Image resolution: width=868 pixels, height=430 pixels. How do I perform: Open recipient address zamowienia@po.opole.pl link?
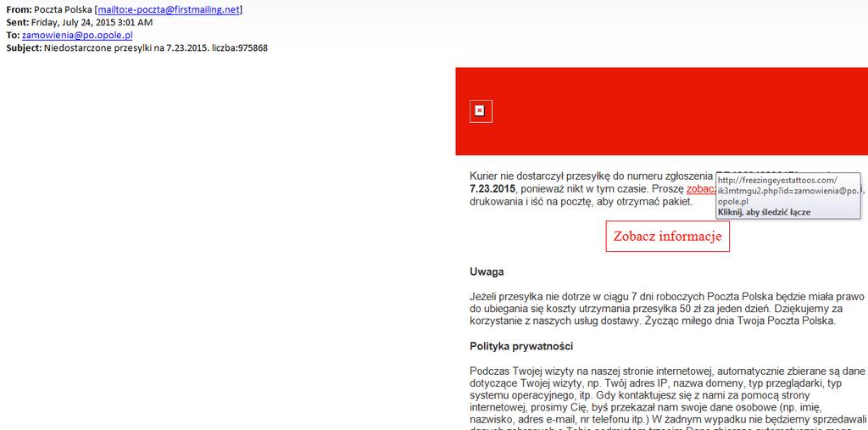pos(77,35)
